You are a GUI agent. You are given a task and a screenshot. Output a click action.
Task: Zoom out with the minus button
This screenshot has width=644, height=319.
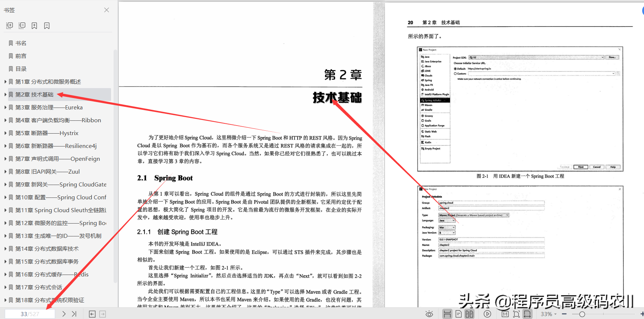tap(564, 314)
